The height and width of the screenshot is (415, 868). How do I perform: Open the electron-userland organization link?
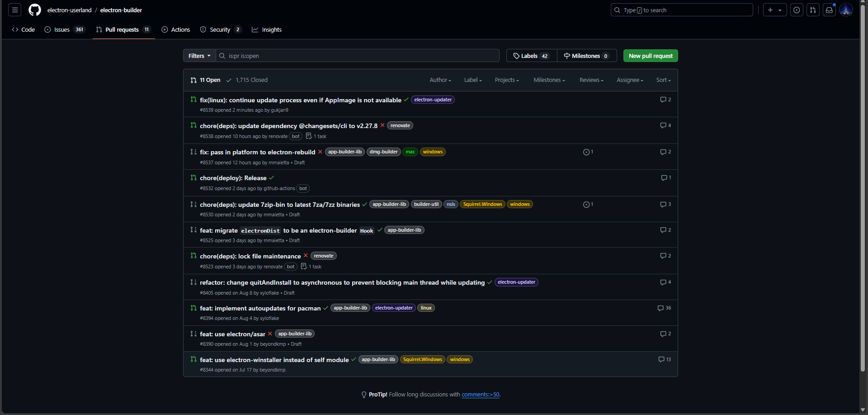(69, 10)
